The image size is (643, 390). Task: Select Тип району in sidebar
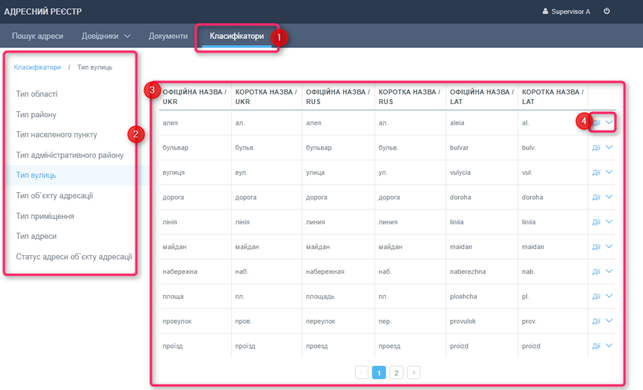[36, 114]
